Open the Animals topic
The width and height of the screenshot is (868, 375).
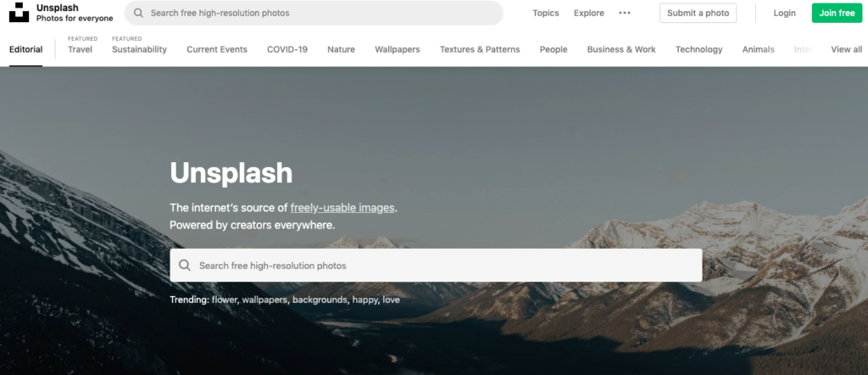click(759, 49)
